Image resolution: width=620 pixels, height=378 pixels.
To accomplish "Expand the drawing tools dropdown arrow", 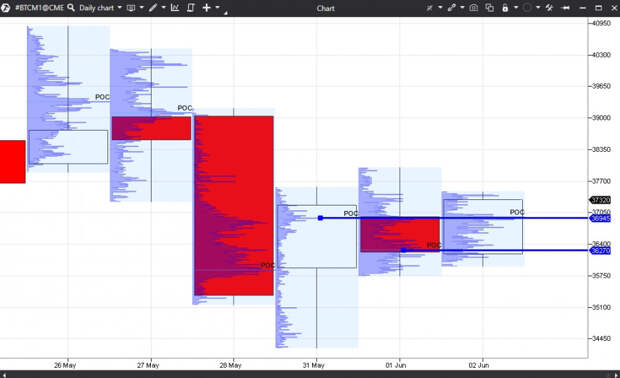I will (x=164, y=8).
